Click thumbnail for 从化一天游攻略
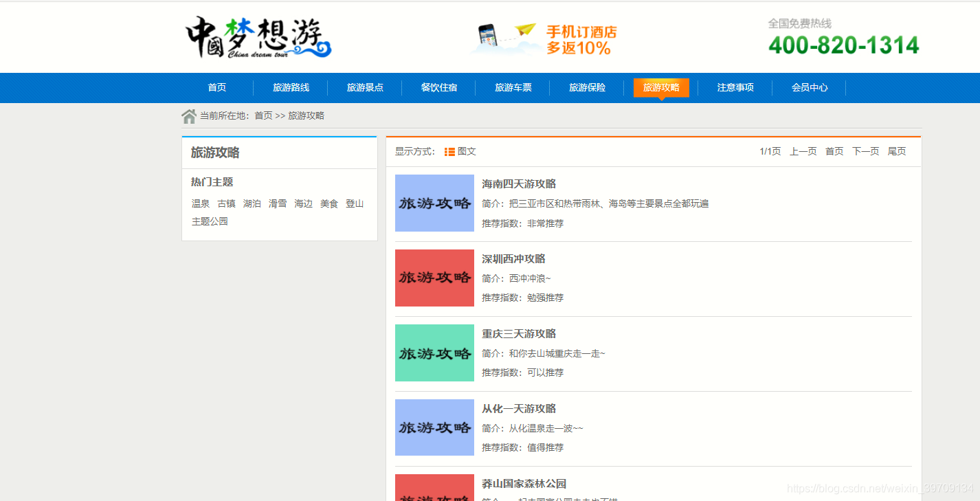980x501 pixels. tap(434, 427)
